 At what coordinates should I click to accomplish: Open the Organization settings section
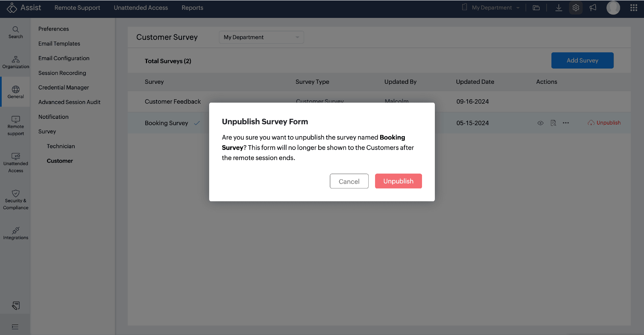pos(16,62)
